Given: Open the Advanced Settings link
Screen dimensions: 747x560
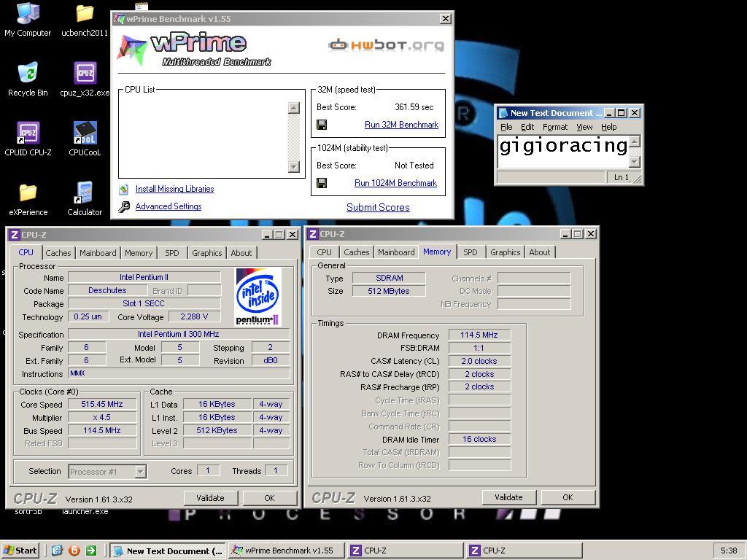Looking at the screenshot, I should (169, 206).
